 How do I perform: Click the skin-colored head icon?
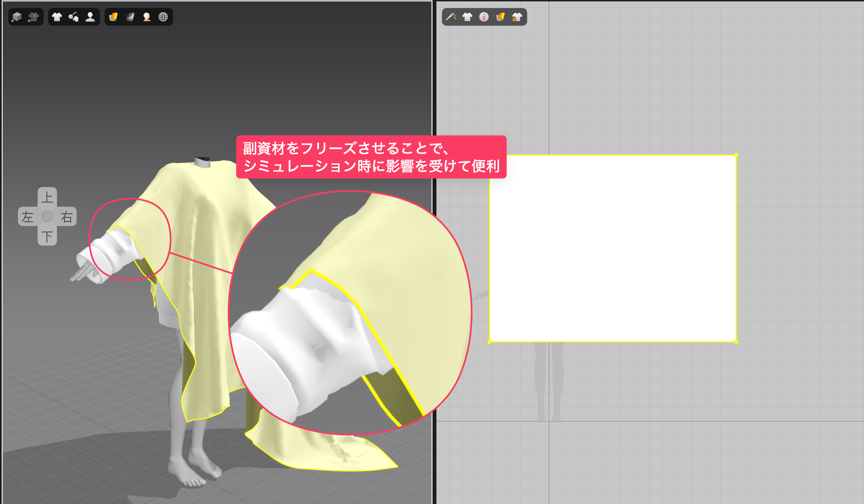click(x=147, y=17)
